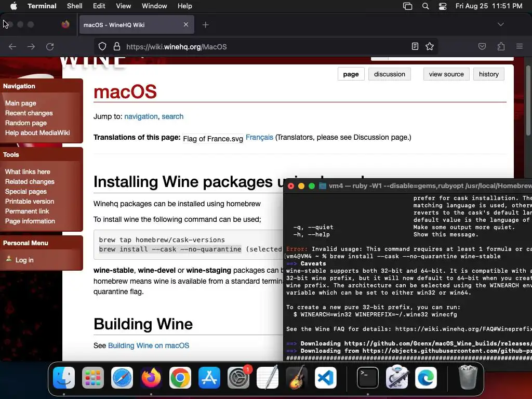Bookmark this page with star icon
Viewport: 532px width, 399px height.
tap(430, 46)
